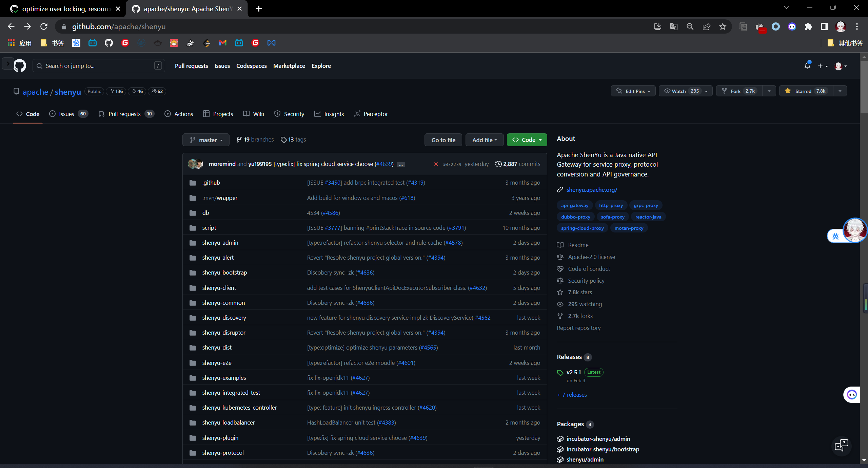Open the Pull requests repository tab
This screenshot has width=868, height=468.
124,114
